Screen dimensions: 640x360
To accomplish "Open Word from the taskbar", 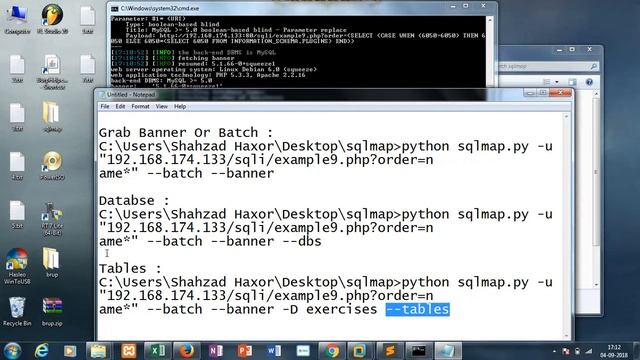I will [x=274, y=351].
